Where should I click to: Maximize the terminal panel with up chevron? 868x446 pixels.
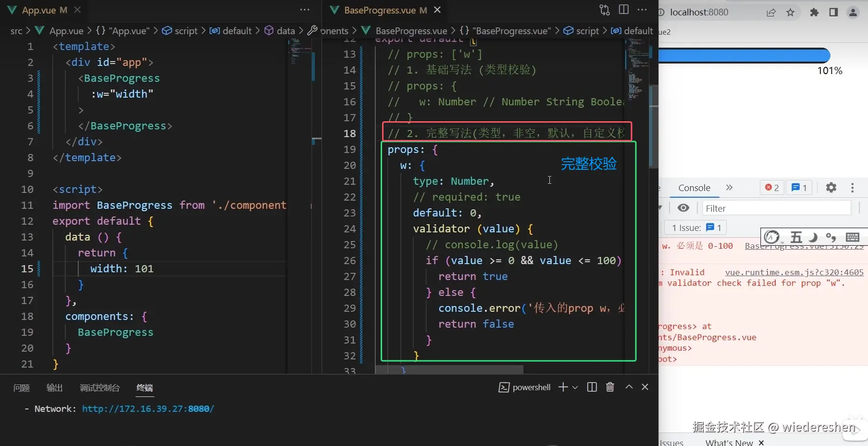(x=629, y=387)
